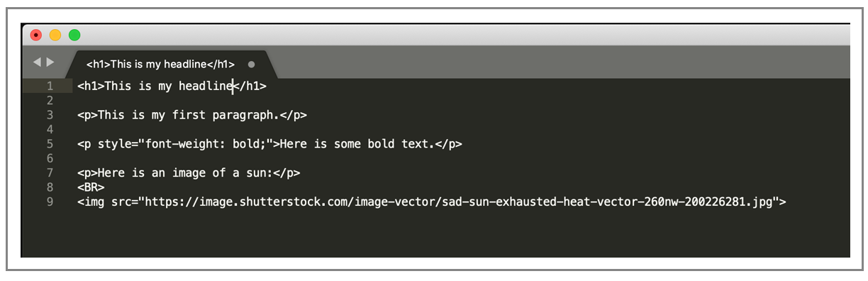Click the BR tag on line 8
The height and width of the screenshot is (281, 868).
pos(91,188)
